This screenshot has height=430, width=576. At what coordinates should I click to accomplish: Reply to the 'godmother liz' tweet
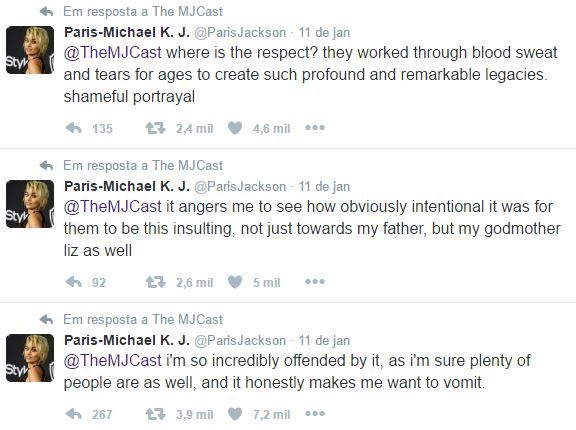(73, 282)
